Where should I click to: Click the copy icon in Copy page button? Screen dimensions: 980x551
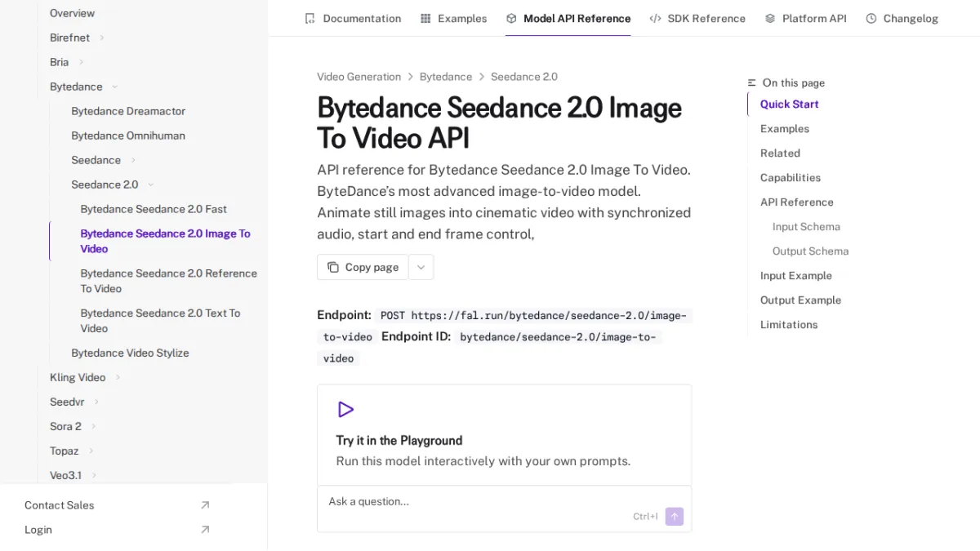click(333, 267)
